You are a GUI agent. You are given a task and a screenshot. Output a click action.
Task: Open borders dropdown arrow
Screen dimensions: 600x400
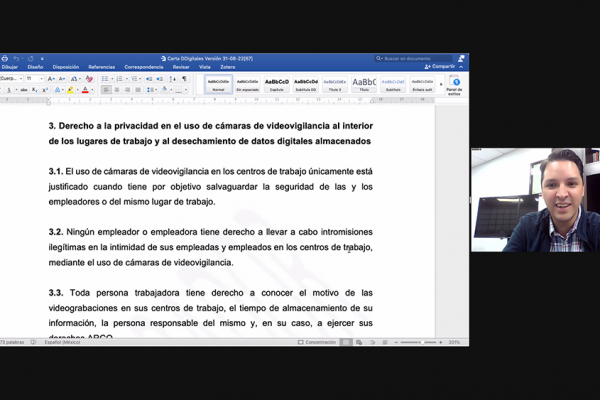point(186,90)
